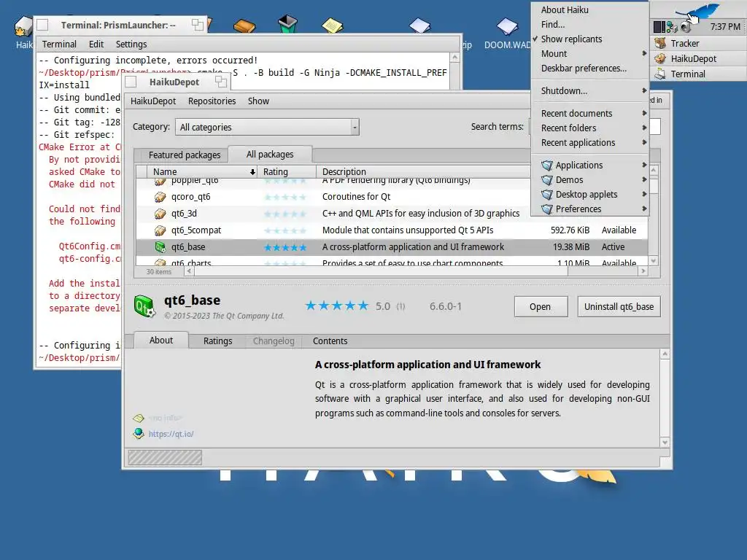Screen dimensions: 747x560
Task: Open the Repositories menu
Action: click(x=212, y=101)
